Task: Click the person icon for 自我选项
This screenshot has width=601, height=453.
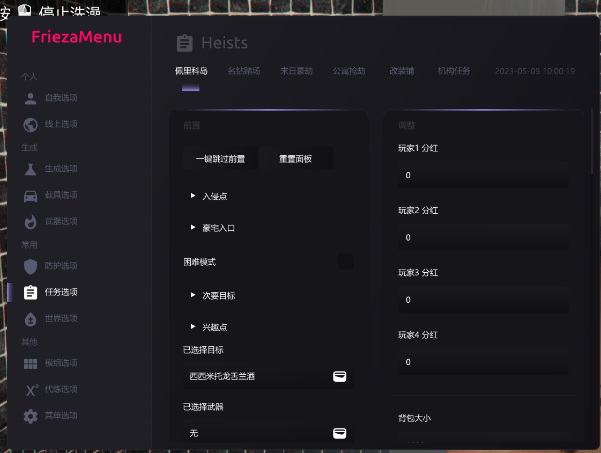Action: 30,98
